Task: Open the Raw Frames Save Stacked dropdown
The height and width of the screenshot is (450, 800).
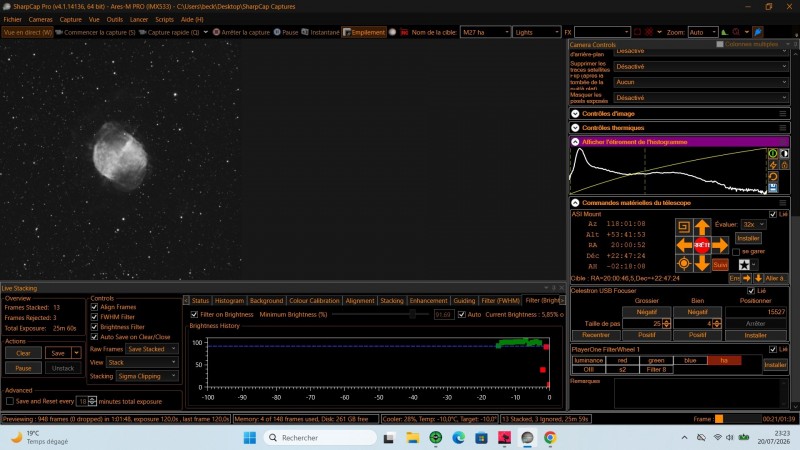Action: (152, 349)
